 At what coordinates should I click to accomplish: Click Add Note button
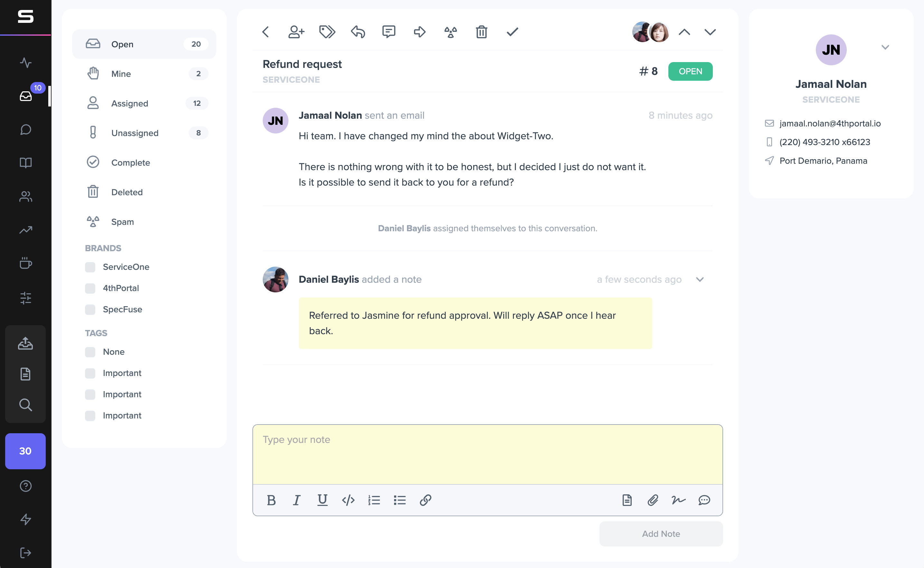tap(661, 534)
